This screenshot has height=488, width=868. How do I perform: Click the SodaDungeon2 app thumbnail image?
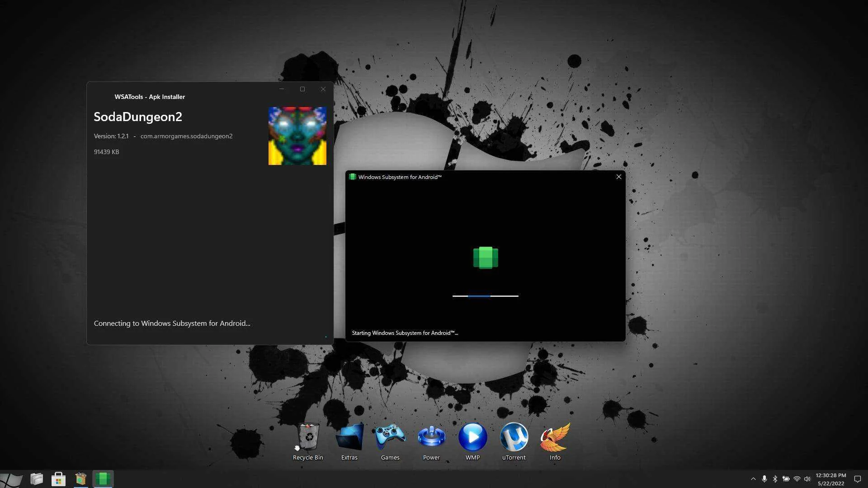297,136
